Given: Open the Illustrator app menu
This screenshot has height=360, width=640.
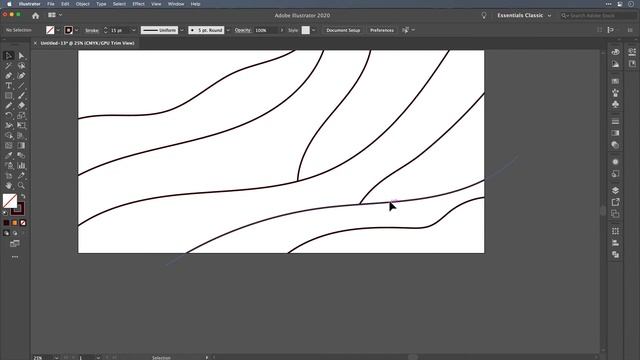Looking at the screenshot, I should click(29, 4).
